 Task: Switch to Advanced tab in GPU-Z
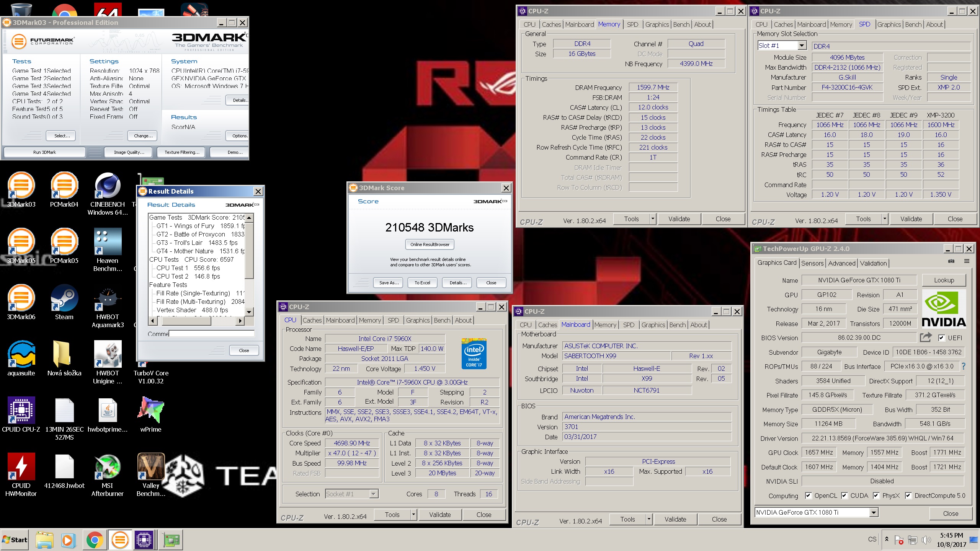click(841, 263)
